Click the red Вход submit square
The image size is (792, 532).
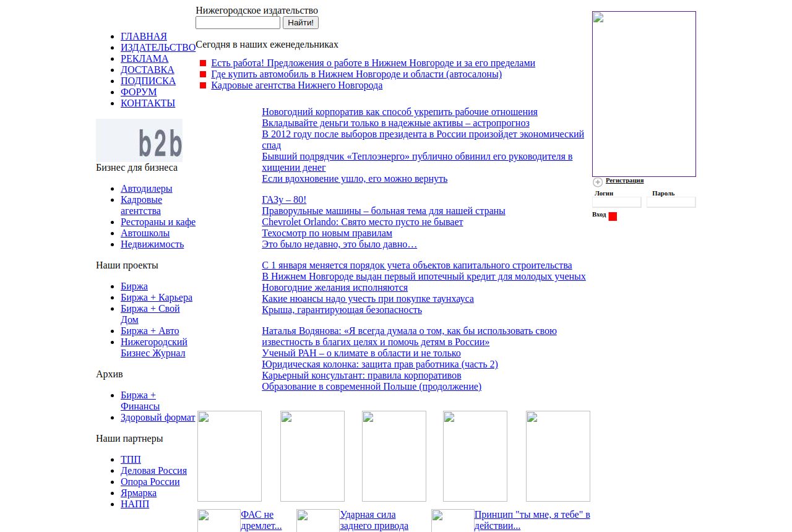tap(613, 217)
